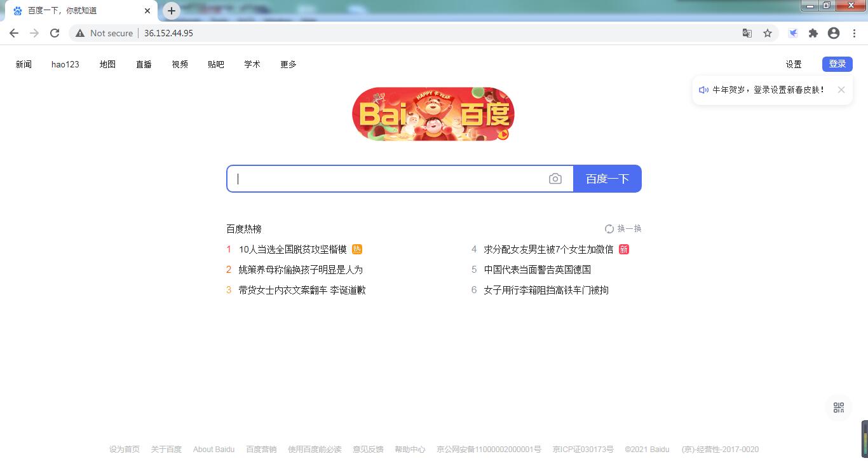Open hot item 10人当选全国脱贫攻坚楷模
This screenshot has width=868, height=461.
coord(293,249)
